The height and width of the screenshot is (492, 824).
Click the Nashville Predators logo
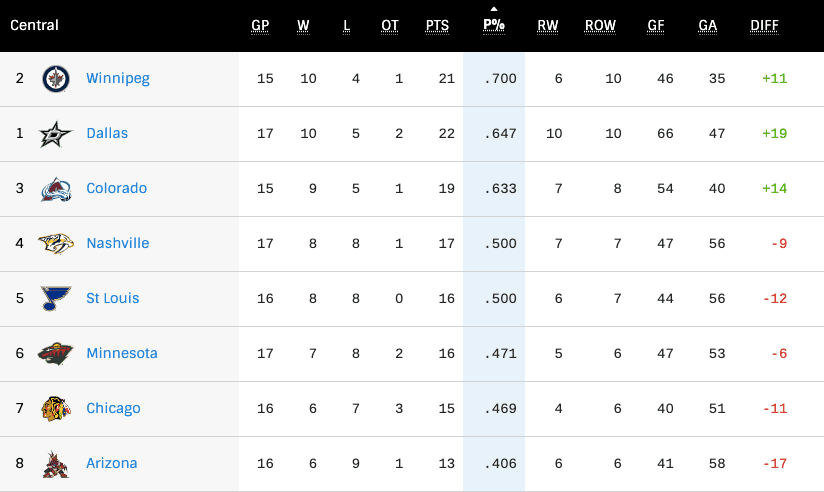coord(56,244)
